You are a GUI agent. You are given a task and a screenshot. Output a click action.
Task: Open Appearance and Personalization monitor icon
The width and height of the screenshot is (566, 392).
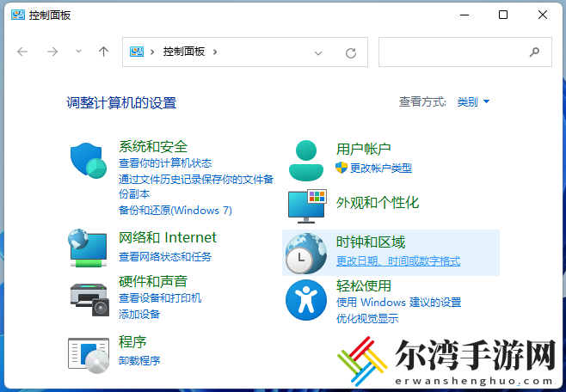tap(307, 206)
